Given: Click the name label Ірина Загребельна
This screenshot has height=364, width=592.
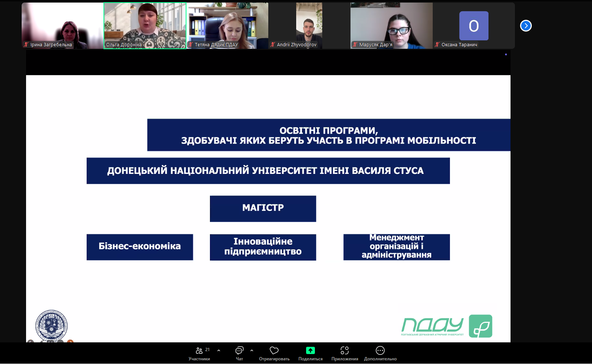Looking at the screenshot, I should point(51,45).
